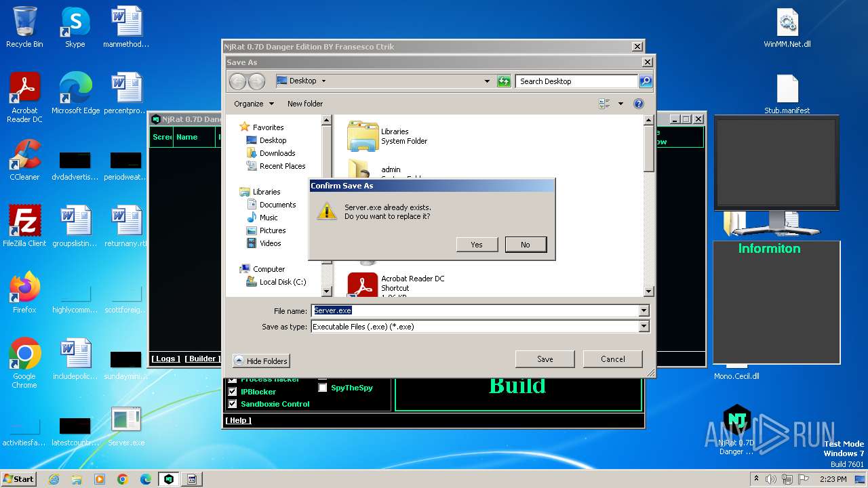
Task: Select WinMM.Net.dll desktop file
Action: [x=787, y=27]
